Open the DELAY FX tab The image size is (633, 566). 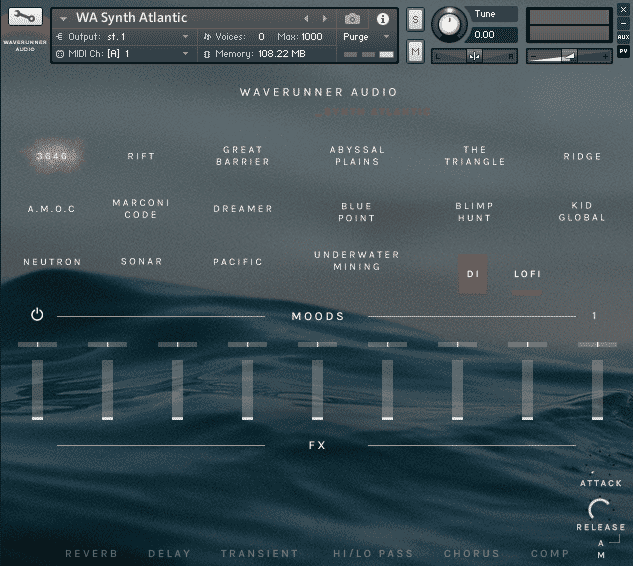coord(169,553)
